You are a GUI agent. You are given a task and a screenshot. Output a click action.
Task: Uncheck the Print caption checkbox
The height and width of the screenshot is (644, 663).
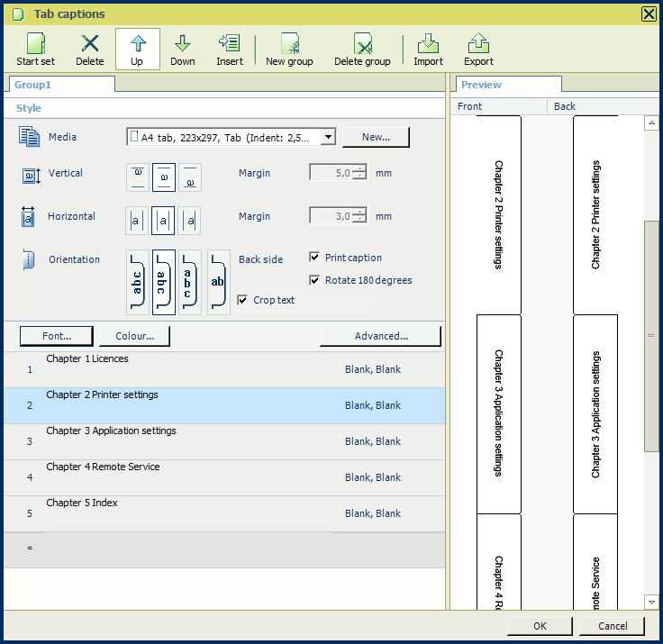point(314,258)
